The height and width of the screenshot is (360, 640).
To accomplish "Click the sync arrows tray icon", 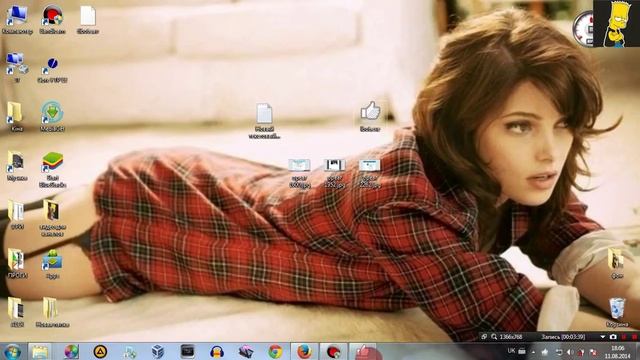I will pos(559,352).
